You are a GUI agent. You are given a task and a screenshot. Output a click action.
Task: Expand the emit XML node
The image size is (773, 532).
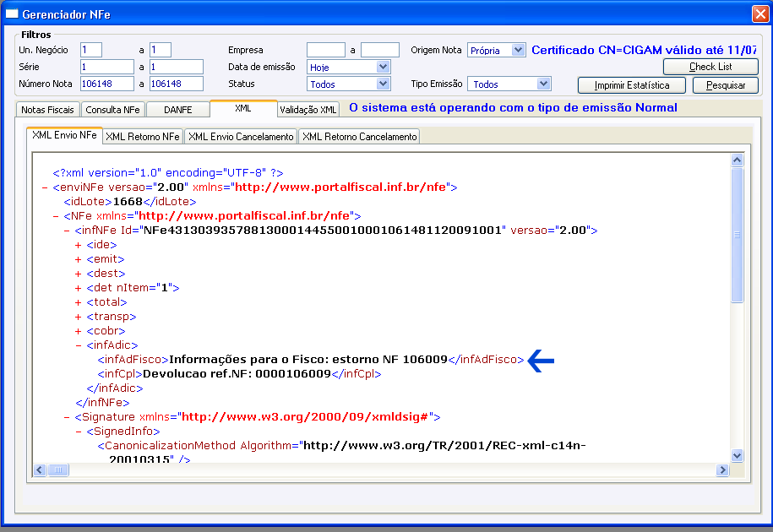78,259
